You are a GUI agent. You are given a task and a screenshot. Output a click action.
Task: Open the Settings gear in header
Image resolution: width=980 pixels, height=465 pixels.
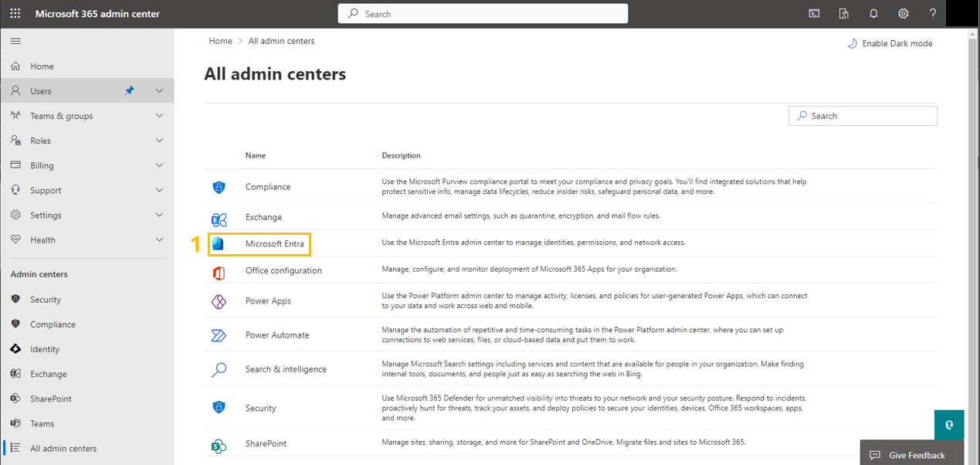coord(904,14)
